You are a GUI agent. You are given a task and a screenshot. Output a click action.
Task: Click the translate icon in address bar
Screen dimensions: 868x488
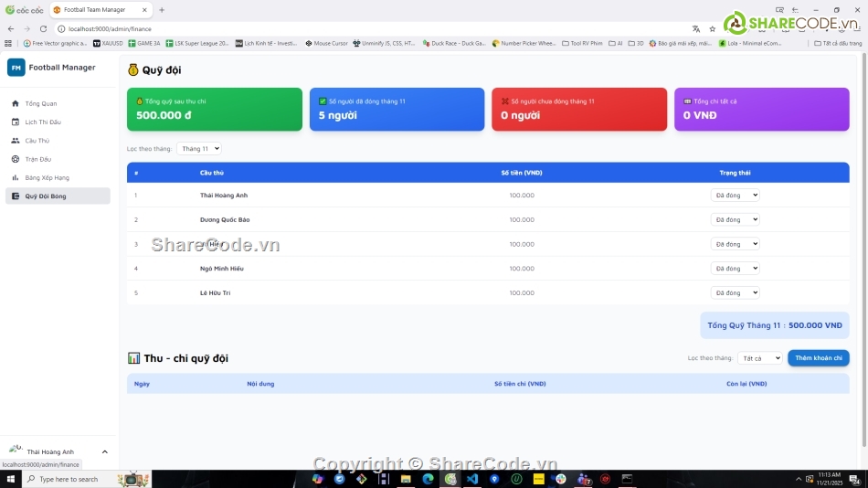pos(696,29)
